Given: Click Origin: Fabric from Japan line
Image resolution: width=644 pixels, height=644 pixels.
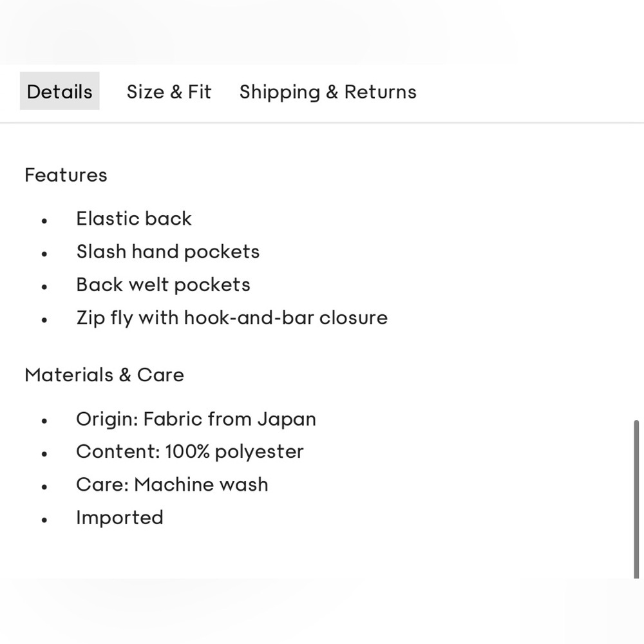Looking at the screenshot, I should [x=196, y=419].
